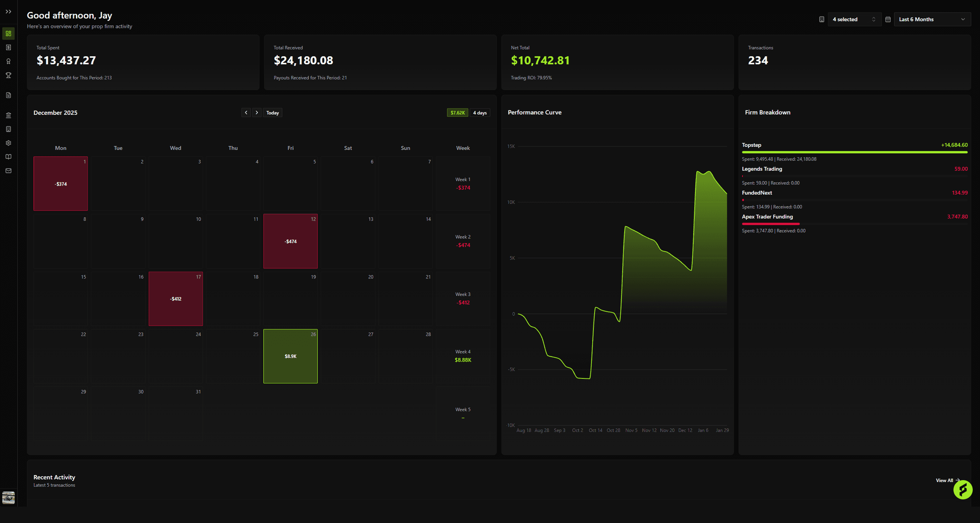
Task: Select the bank icon in the sidebar
Action: click(8, 115)
